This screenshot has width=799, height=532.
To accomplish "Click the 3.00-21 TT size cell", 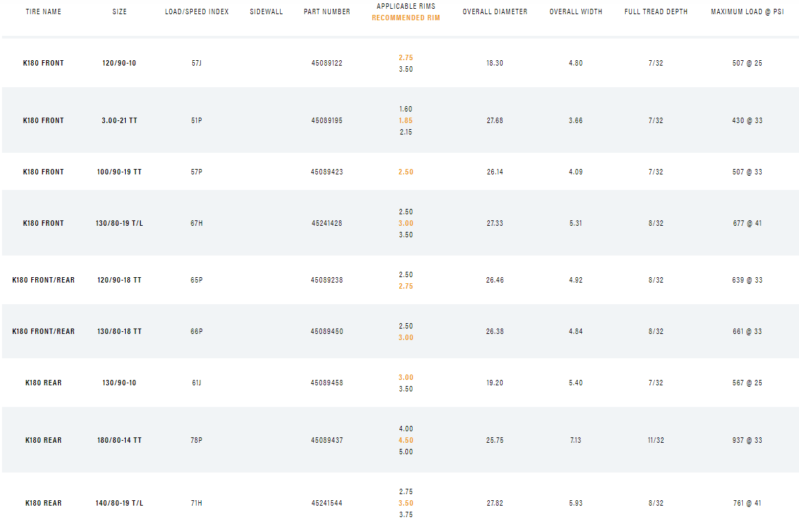I will 120,121.
